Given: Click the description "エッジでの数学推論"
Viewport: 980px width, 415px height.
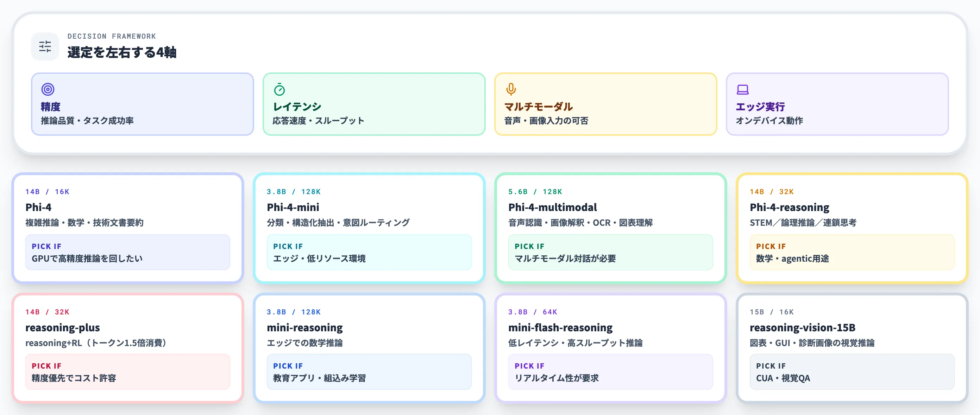Looking at the screenshot, I should coord(305,343).
